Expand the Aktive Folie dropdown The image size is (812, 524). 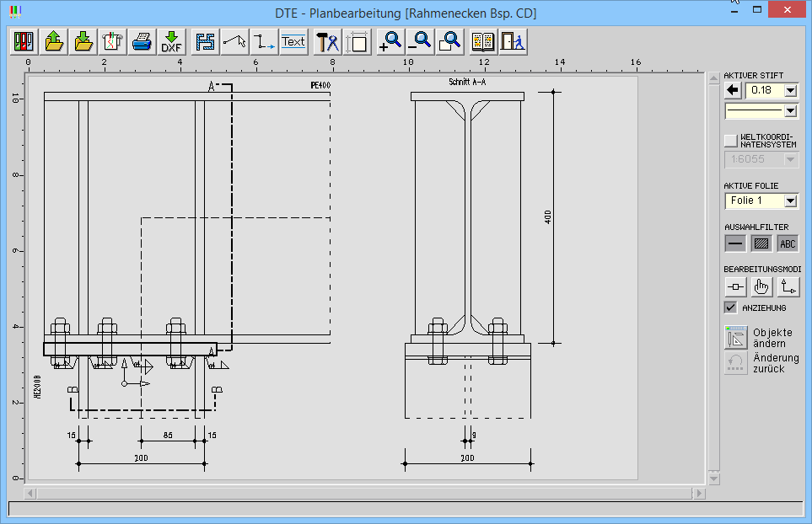click(790, 201)
